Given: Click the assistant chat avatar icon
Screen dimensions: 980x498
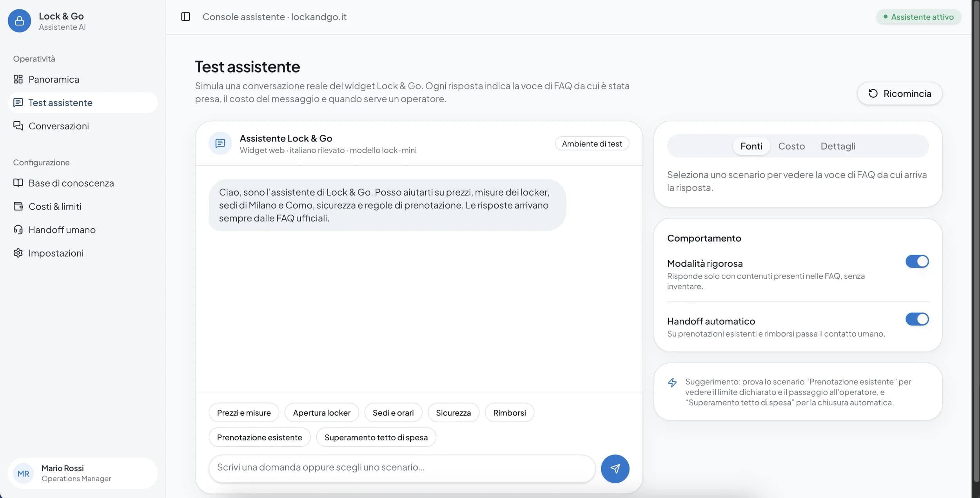Looking at the screenshot, I should tap(220, 143).
